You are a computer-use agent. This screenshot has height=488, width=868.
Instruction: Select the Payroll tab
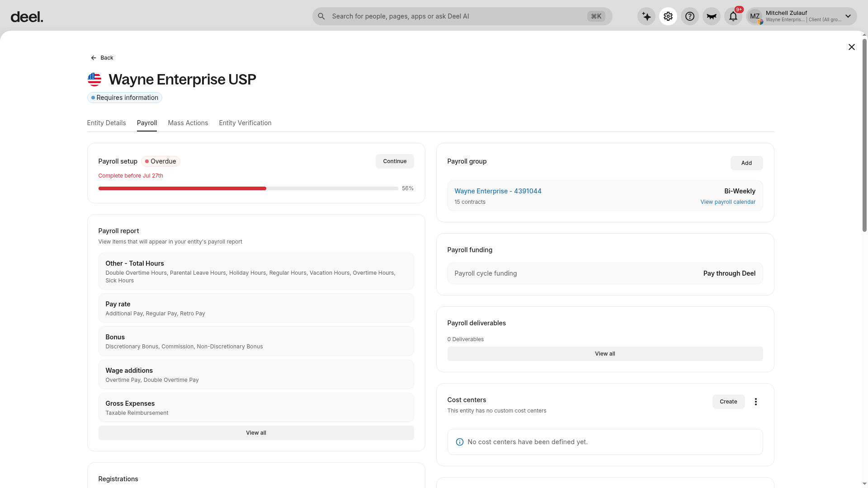[x=147, y=123]
